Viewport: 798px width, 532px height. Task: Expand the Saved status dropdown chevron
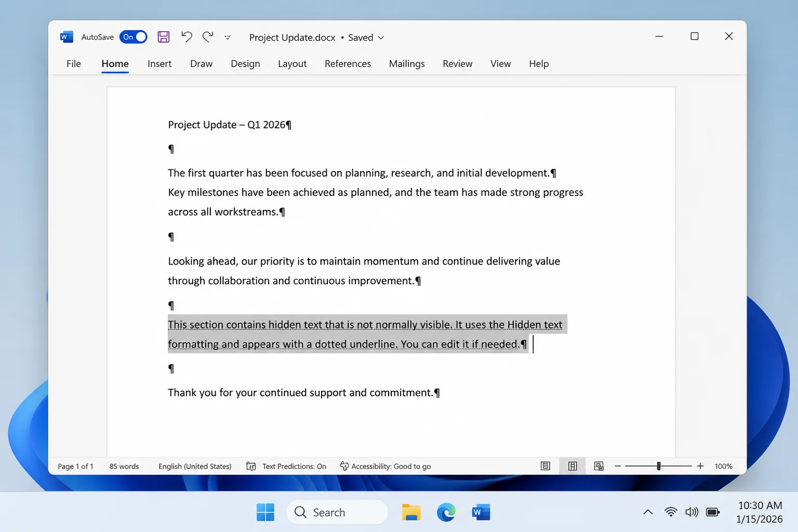coord(381,37)
